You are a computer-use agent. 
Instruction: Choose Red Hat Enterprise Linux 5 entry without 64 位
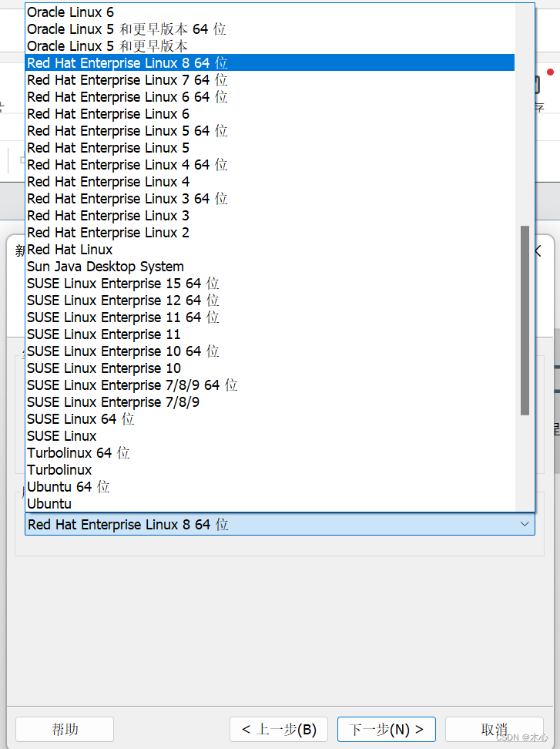pyautogui.click(x=270, y=148)
